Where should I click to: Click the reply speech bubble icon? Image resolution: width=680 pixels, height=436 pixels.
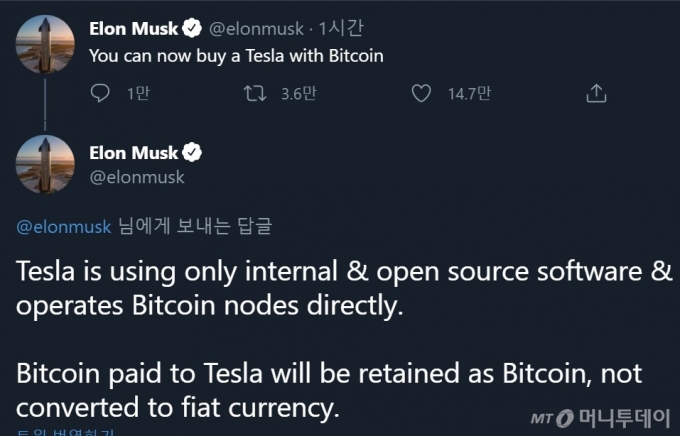[x=100, y=93]
